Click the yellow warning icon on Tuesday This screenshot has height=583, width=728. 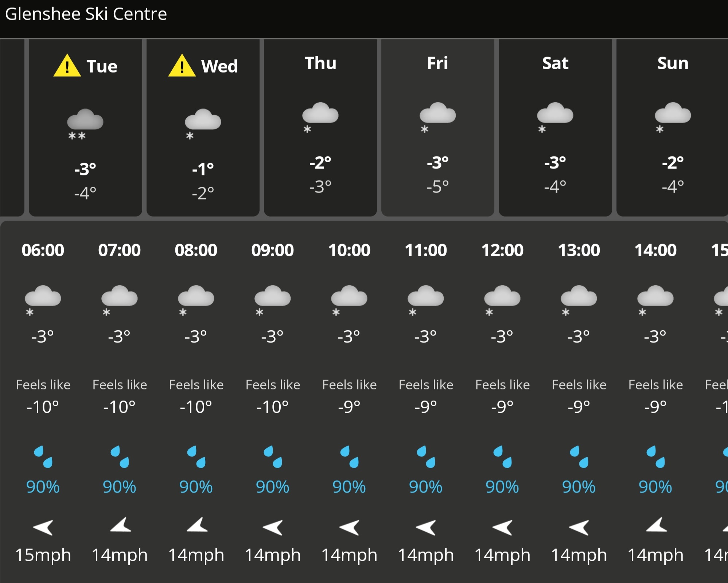(67, 66)
